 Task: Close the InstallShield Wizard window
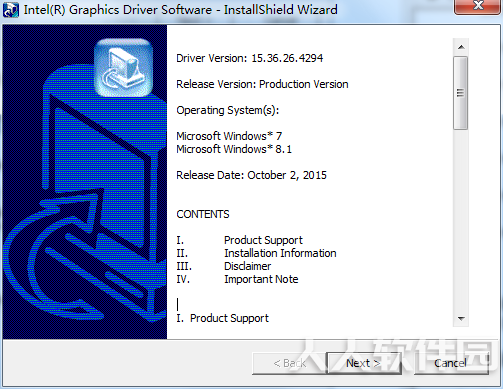coord(478,6)
